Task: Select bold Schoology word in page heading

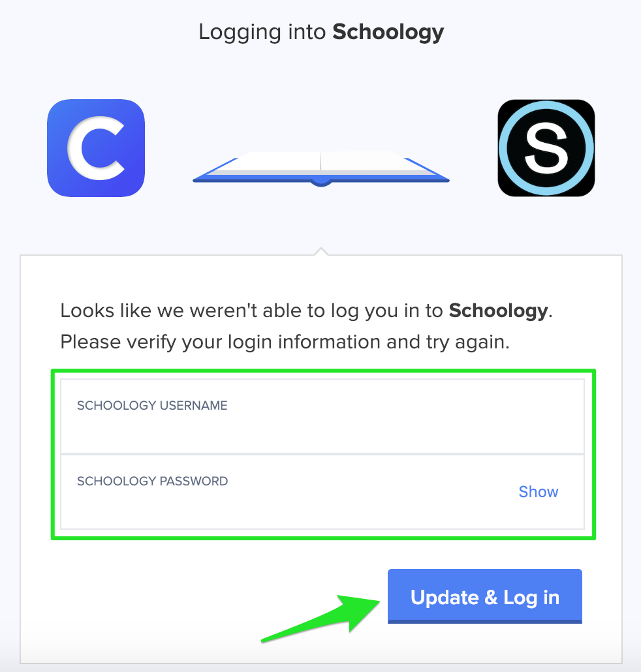Action: (388, 33)
